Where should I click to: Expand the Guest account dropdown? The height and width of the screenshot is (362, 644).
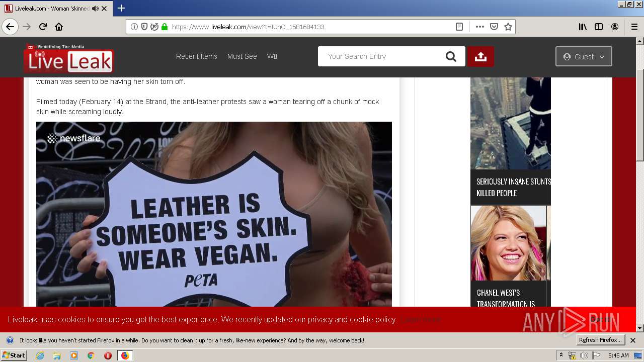pyautogui.click(x=584, y=56)
